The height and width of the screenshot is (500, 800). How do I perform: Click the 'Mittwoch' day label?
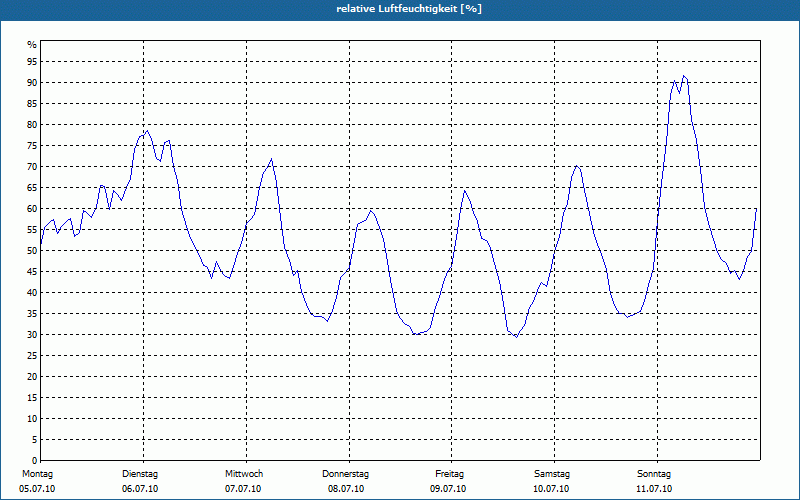coord(244,474)
